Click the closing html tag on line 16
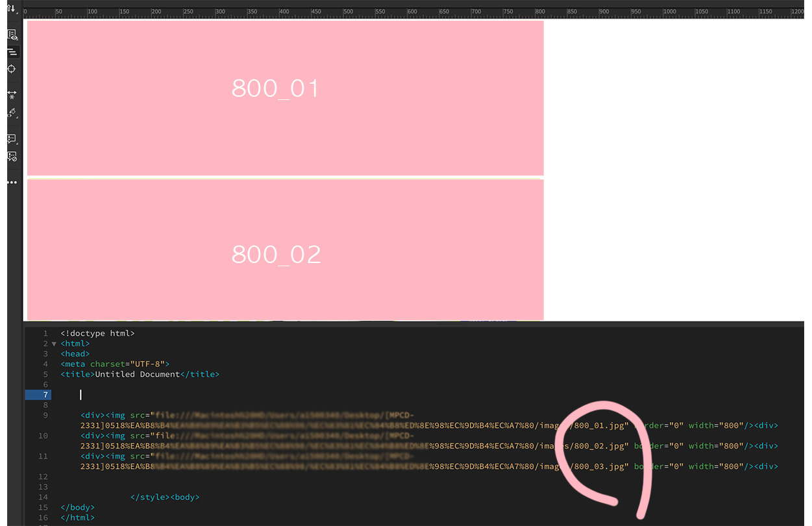 pos(78,518)
